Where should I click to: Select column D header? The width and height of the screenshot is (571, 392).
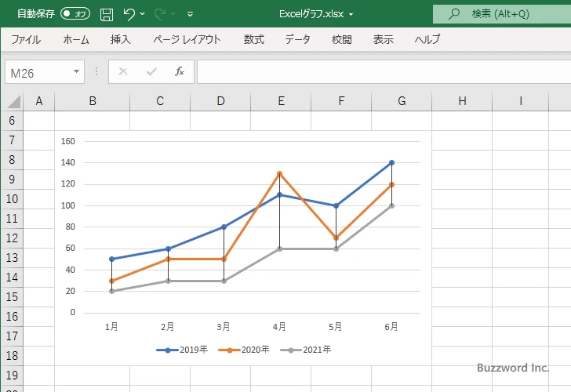click(x=220, y=101)
